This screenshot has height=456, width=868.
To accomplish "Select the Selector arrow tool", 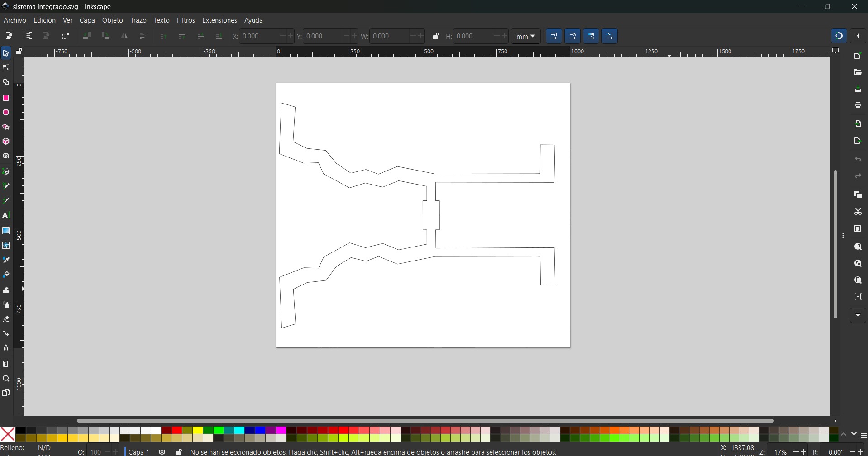I will click(6, 53).
